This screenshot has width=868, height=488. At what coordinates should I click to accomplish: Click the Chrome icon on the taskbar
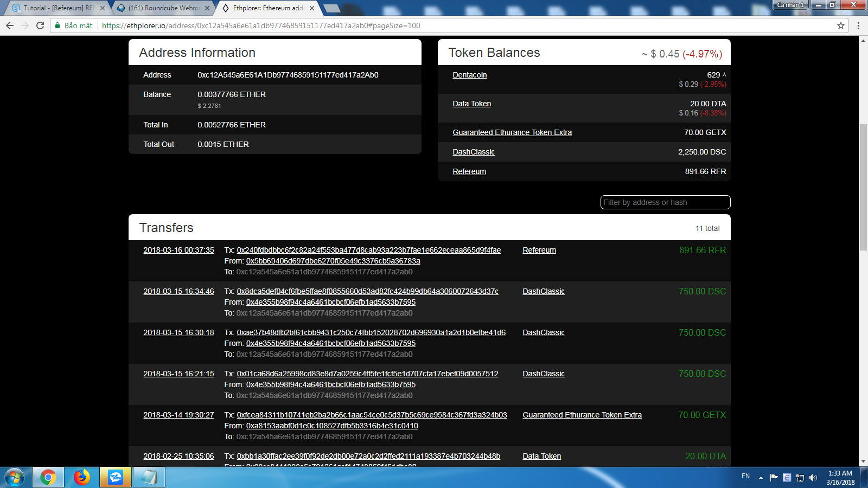pos(48,478)
